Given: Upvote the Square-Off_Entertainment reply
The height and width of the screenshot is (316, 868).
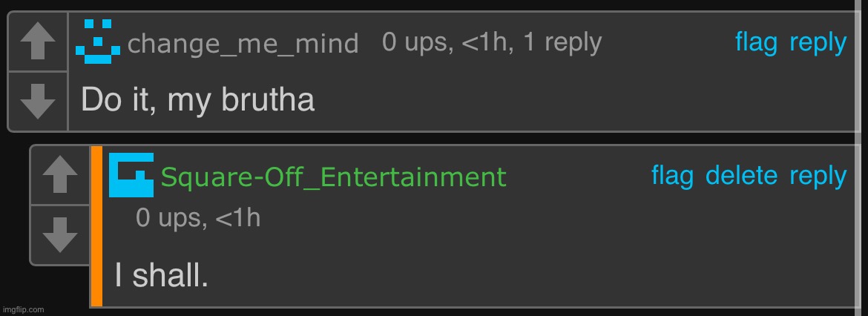Looking at the screenshot, I should (x=59, y=176).
